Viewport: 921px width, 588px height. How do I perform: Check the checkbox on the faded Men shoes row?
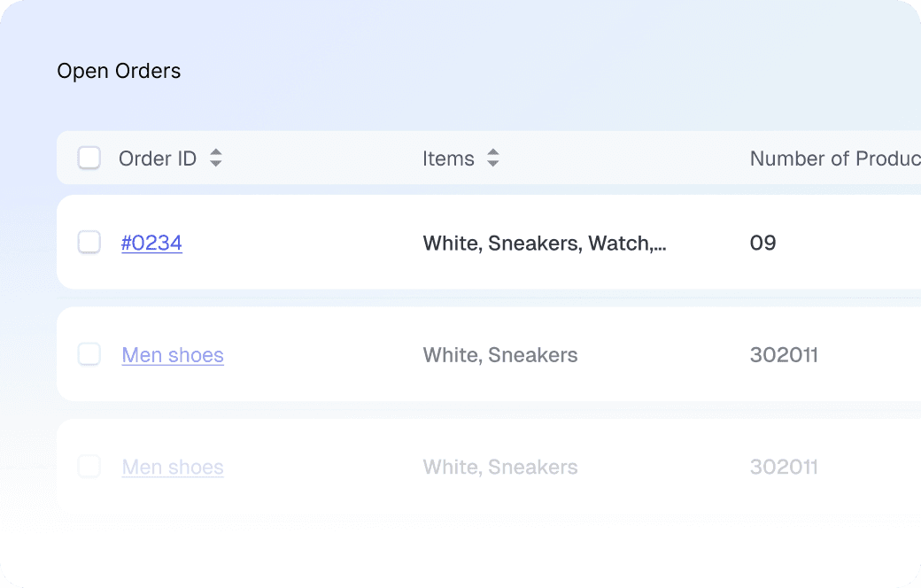click(x=89, y=467)
